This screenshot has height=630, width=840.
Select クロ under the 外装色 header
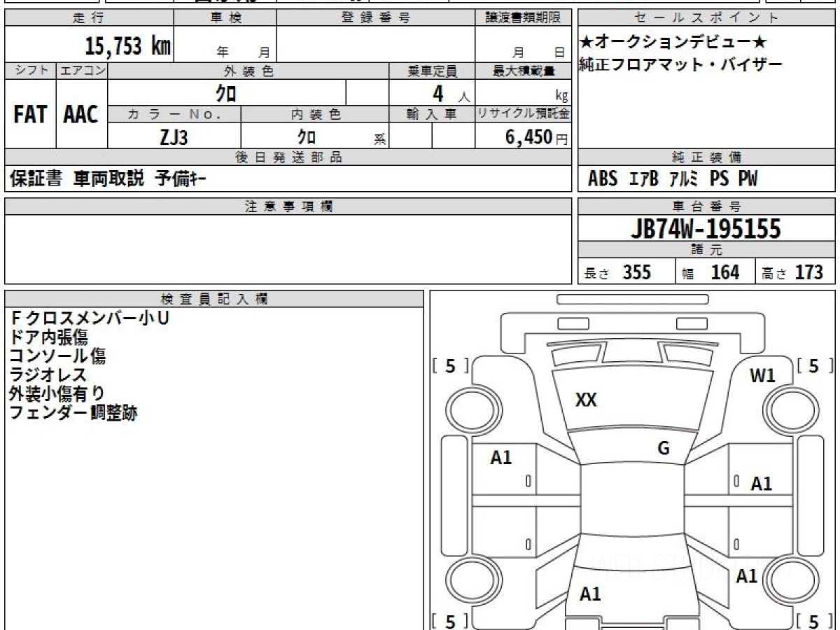tap(226, 93)
